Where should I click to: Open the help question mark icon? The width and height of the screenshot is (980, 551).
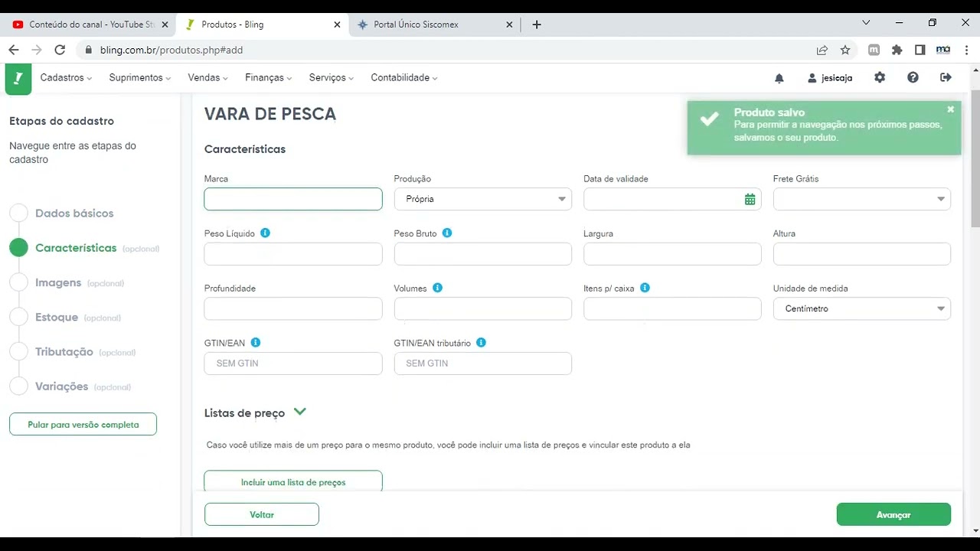click(913, 77)
